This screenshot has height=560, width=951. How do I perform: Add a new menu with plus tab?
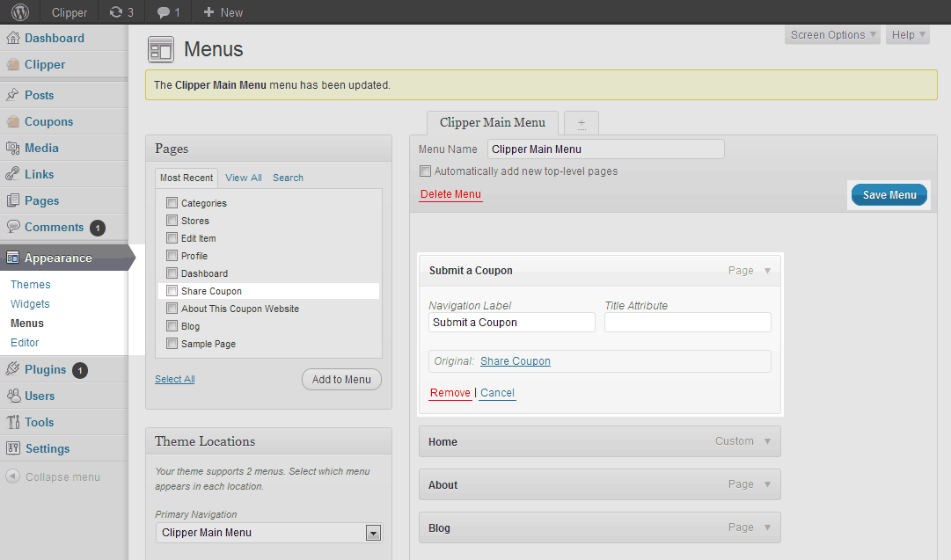582,123
